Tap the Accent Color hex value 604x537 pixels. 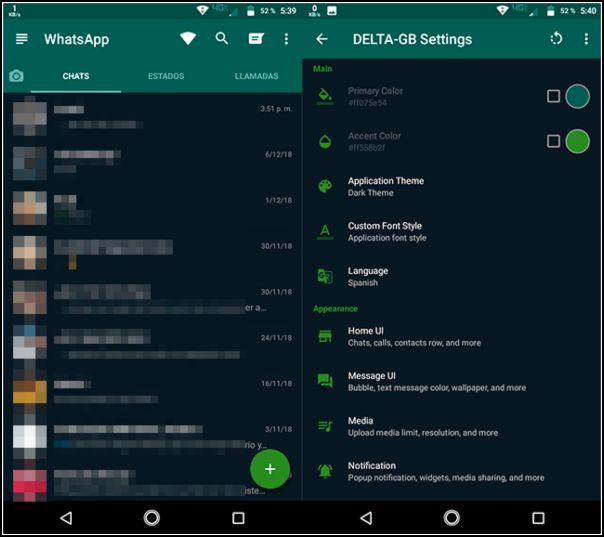coord(366,148)
